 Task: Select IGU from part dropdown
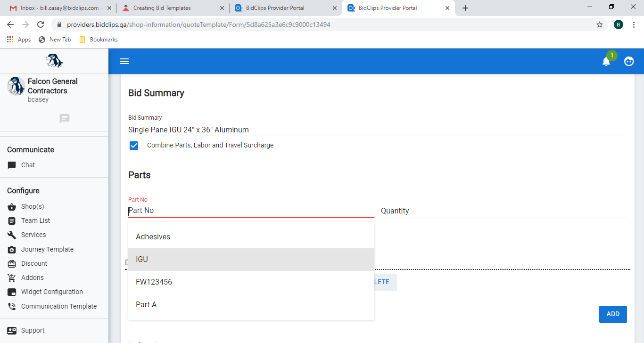click(251, 259)
